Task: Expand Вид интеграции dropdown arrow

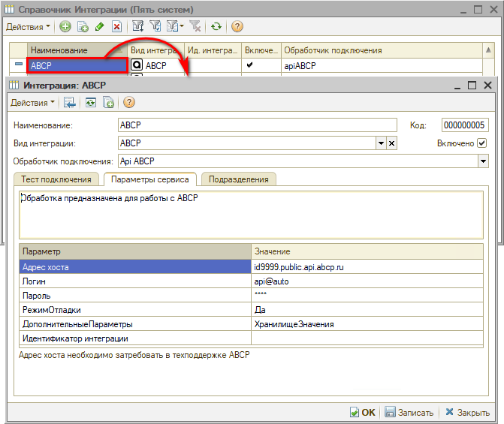Action: click(x=381, y=143)
